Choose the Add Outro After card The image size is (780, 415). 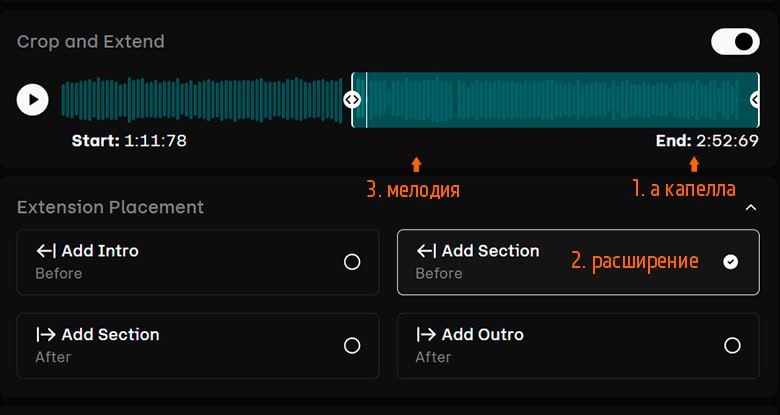578,345
